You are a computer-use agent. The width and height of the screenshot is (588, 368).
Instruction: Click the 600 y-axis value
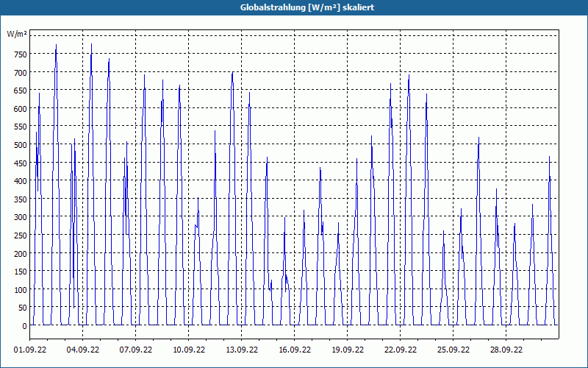[21, 109]
